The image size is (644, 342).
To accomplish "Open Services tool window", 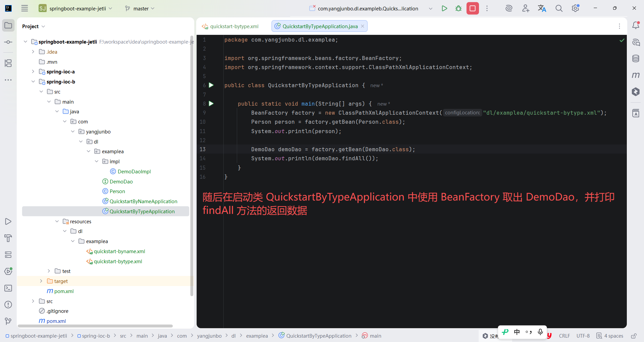I will [x=8, y=255].
